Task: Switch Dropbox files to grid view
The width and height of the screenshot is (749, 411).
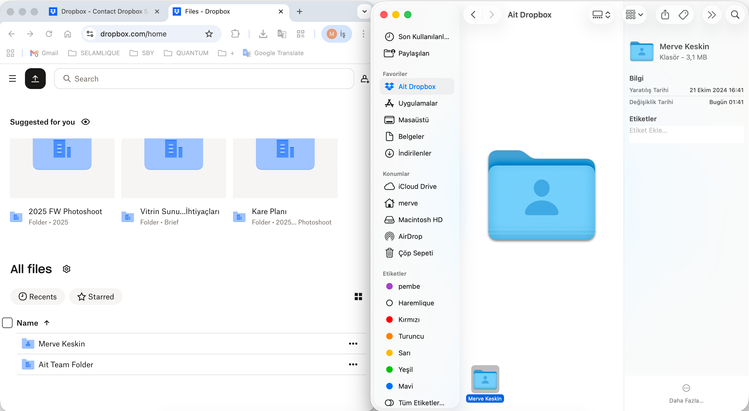Action: click(358, 297)
